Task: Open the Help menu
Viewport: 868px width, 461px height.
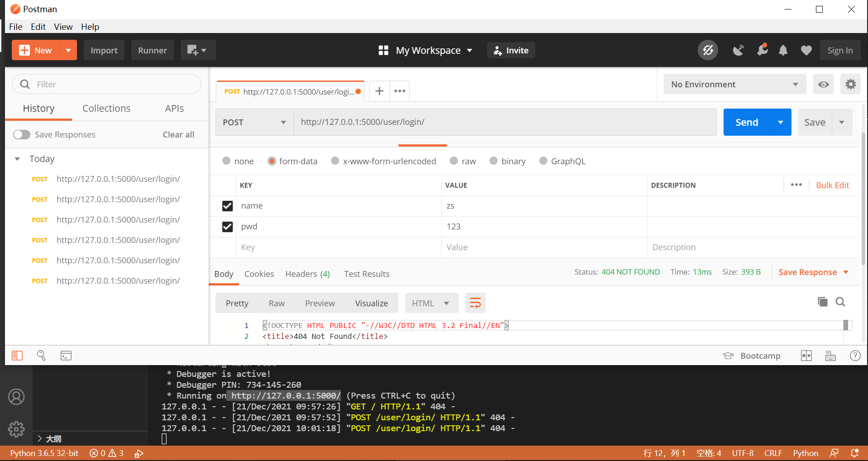Action: [90, 27]
